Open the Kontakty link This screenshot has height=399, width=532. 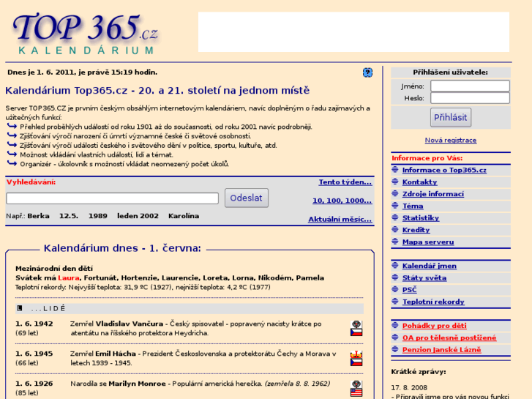pos(420,182)
